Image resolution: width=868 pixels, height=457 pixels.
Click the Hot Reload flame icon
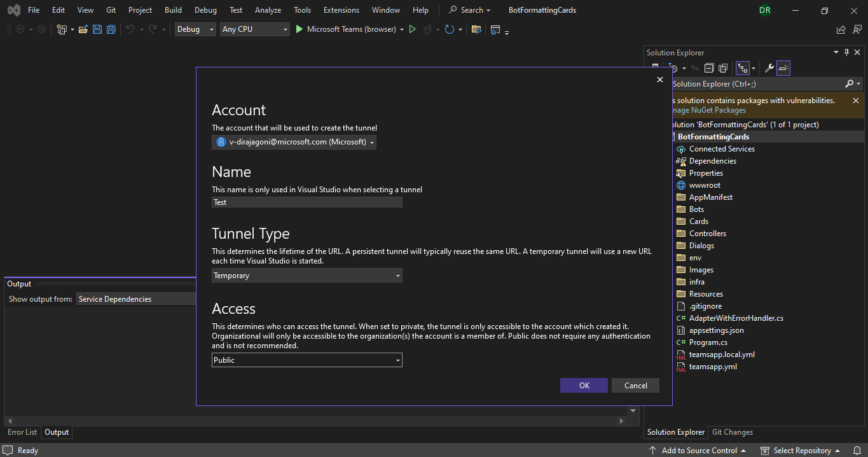click(x=428, y=29)
